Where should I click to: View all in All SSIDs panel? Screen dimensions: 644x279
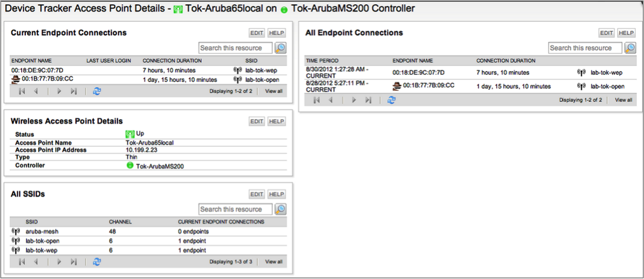point(274,262)
